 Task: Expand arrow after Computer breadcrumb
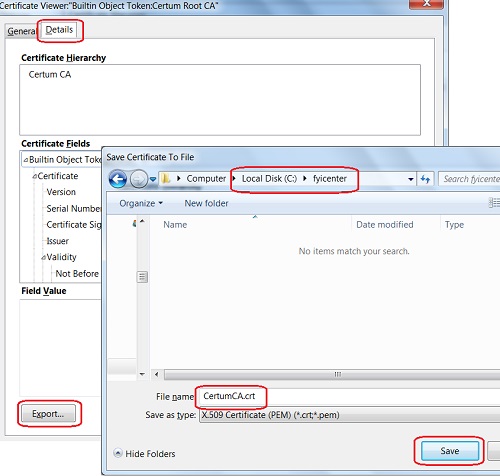[x=234, y=179]
